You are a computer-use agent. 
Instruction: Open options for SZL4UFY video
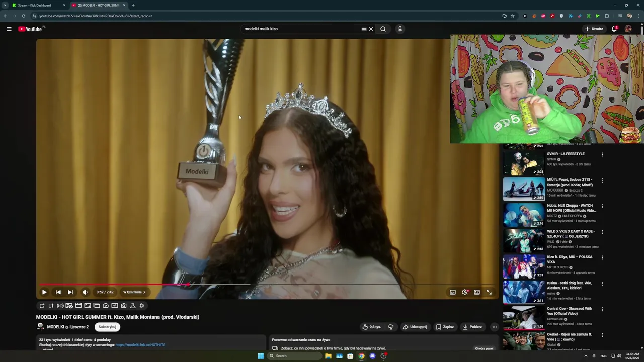click(602, 232)
